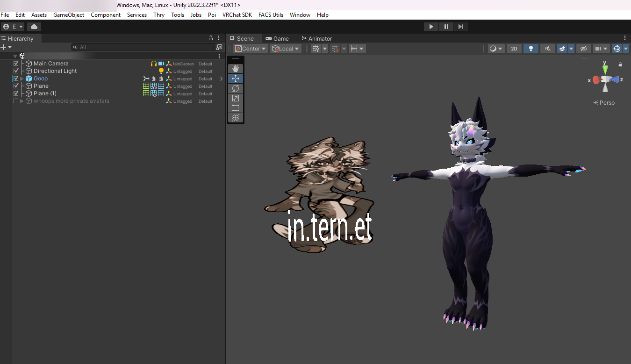Click the scene gizmo lock icon

[620, 64]
